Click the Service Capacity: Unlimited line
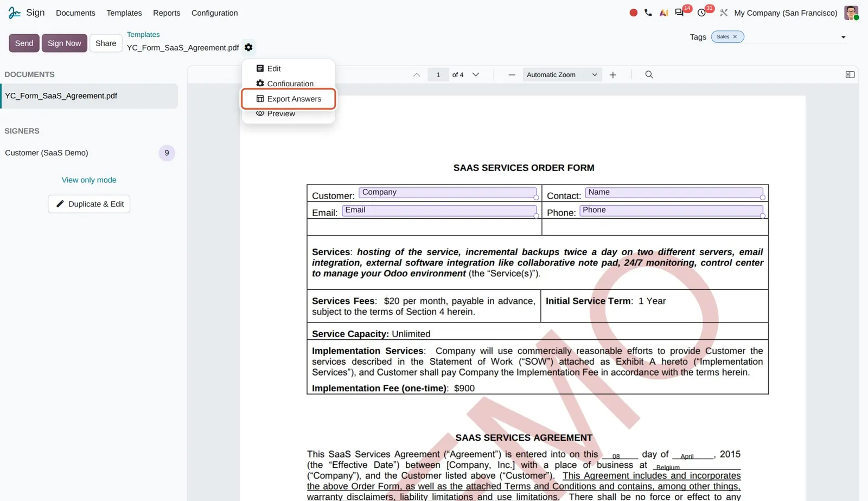Viewport: 868px width, 501px height. coord(371,334)
